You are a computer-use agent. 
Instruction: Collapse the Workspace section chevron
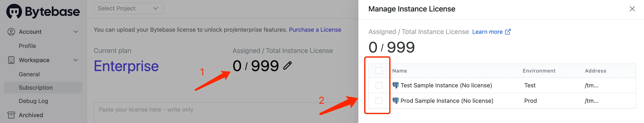point(76,60)
